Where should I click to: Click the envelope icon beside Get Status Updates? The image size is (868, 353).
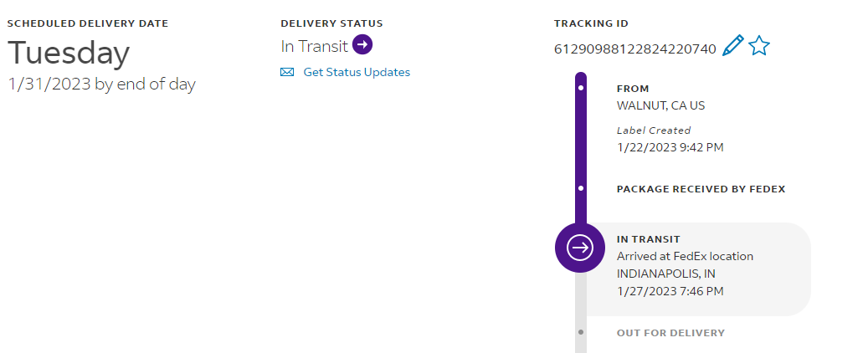pyautogui.click(x=287, y=73)
